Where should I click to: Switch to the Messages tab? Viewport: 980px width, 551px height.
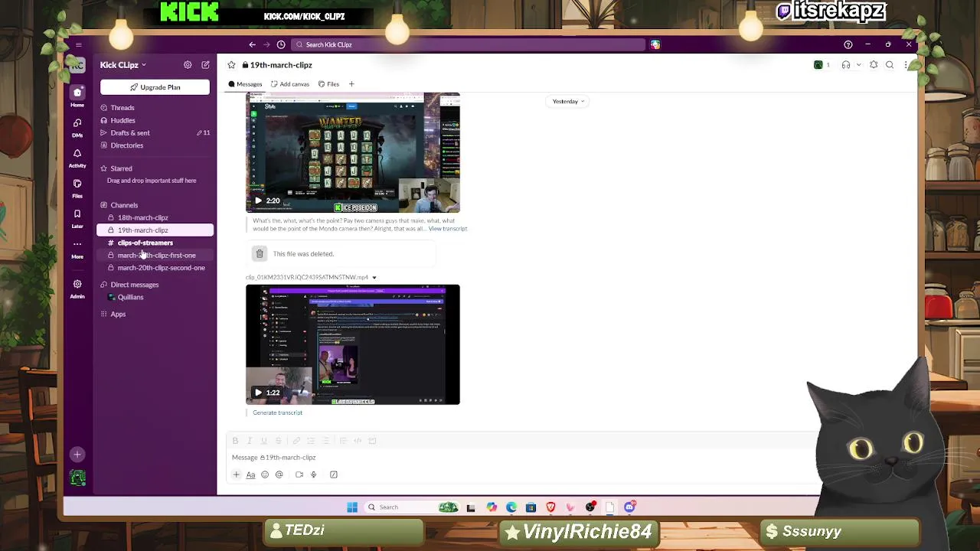click(x=245, y=84)
